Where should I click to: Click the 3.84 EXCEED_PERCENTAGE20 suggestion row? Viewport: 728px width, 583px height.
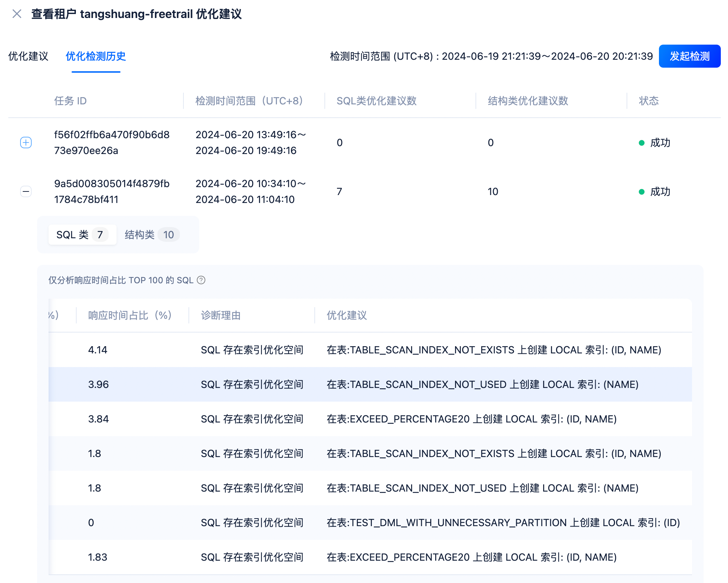(x=471, y=419)
